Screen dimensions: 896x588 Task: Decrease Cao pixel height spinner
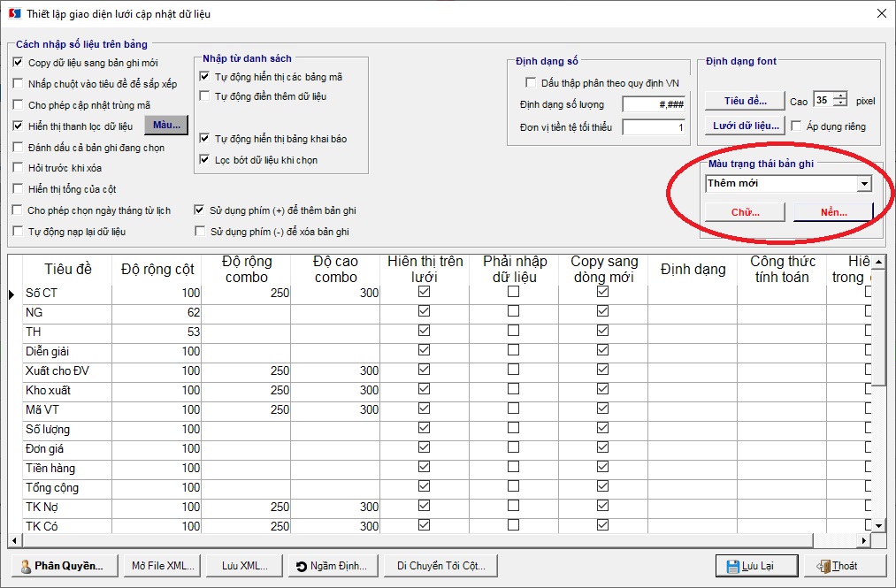(x=840, y=103)
